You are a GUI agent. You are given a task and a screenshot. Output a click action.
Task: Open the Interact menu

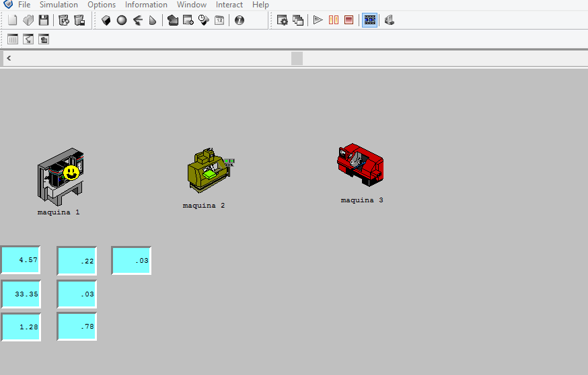click(x=229, y=5)
